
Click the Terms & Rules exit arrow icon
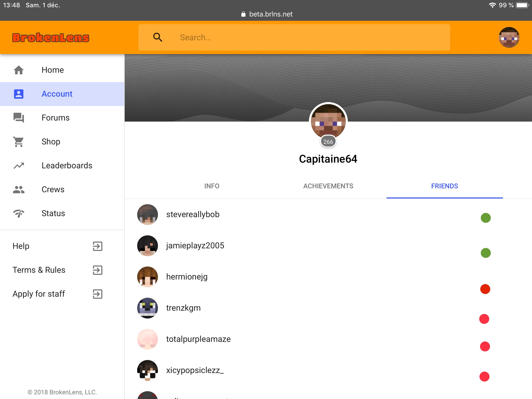(x=98, y=270)
